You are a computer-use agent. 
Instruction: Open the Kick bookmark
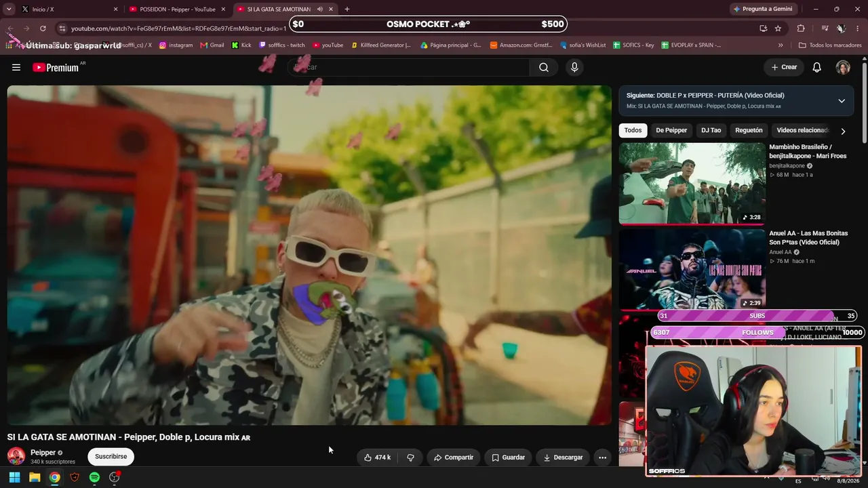(x=241, y=45)
